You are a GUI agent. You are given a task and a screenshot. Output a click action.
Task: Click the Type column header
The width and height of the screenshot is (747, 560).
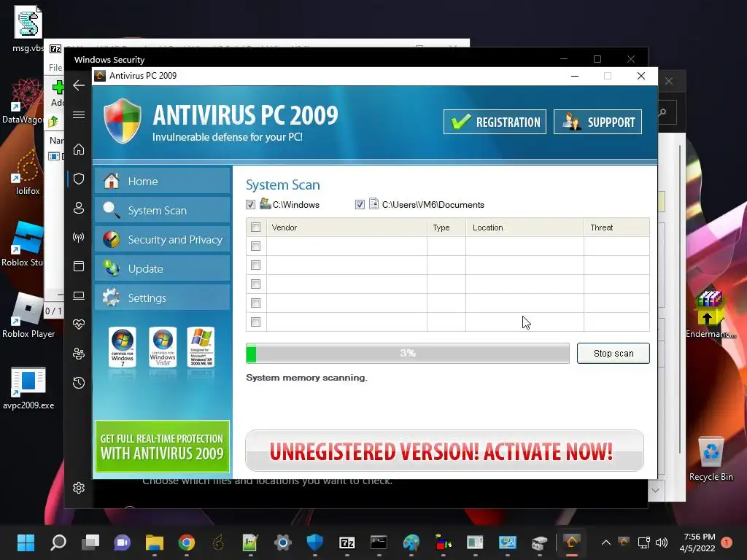tap(446, 227)
